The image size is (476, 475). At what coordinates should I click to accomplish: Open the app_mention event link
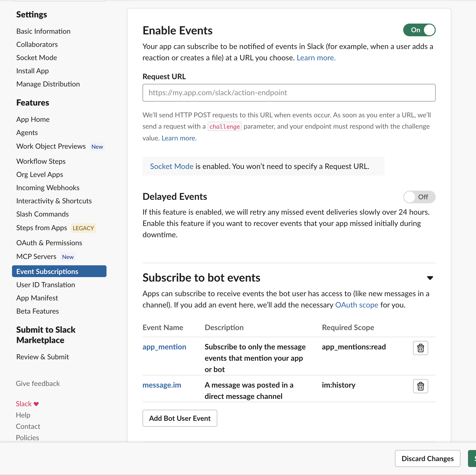pyautogui.click(x=164, y=347)
